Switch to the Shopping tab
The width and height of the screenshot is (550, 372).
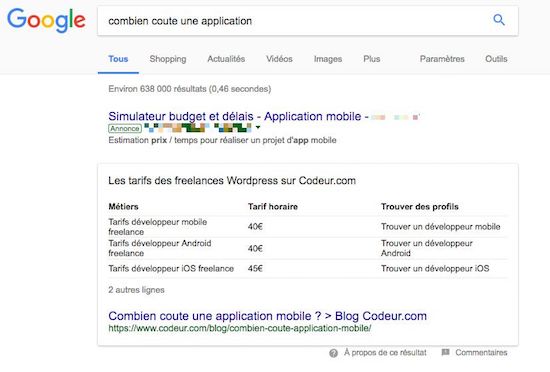coord(168,59)
